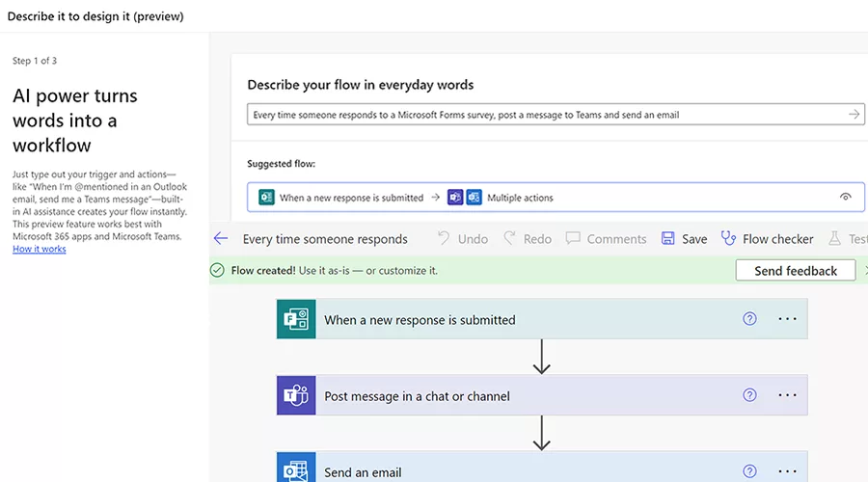The height and width of the screenshot is (482, 868).
Task: Open more options for Post message step
Action: [787, 395]
